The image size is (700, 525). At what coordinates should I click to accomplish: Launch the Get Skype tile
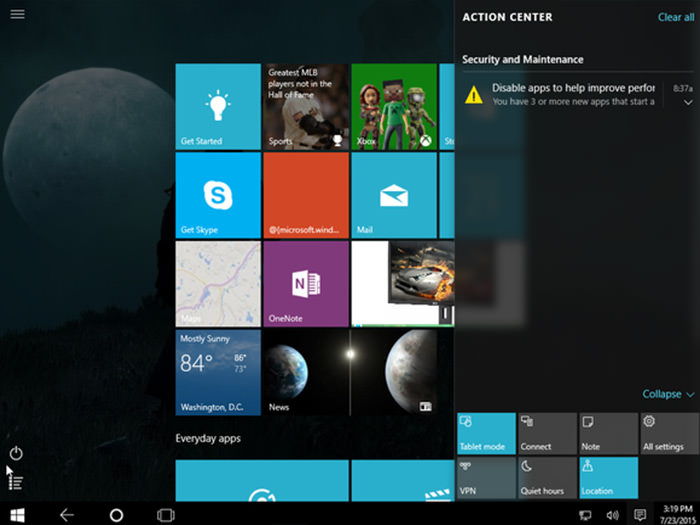(218, 194)
